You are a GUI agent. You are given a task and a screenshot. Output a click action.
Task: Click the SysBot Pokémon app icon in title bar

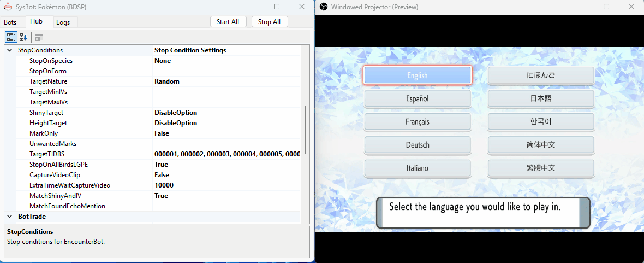[x=8, y=7]
